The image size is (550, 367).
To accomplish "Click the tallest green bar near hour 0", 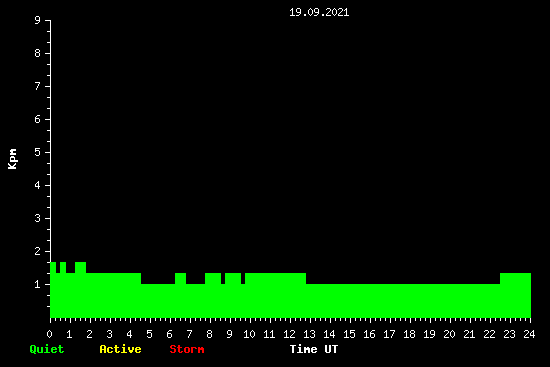I will pyautogui.click(x=53, y=290).
